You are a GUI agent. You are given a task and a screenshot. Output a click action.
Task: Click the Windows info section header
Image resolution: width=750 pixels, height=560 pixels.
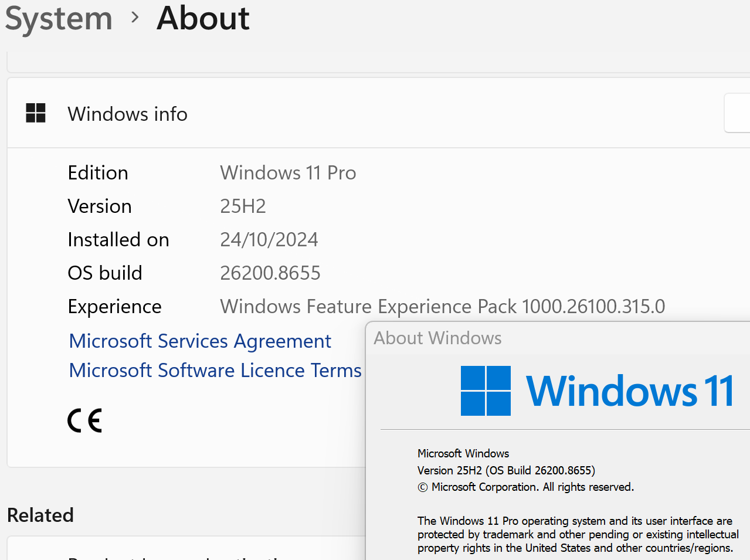click(378, 113)
